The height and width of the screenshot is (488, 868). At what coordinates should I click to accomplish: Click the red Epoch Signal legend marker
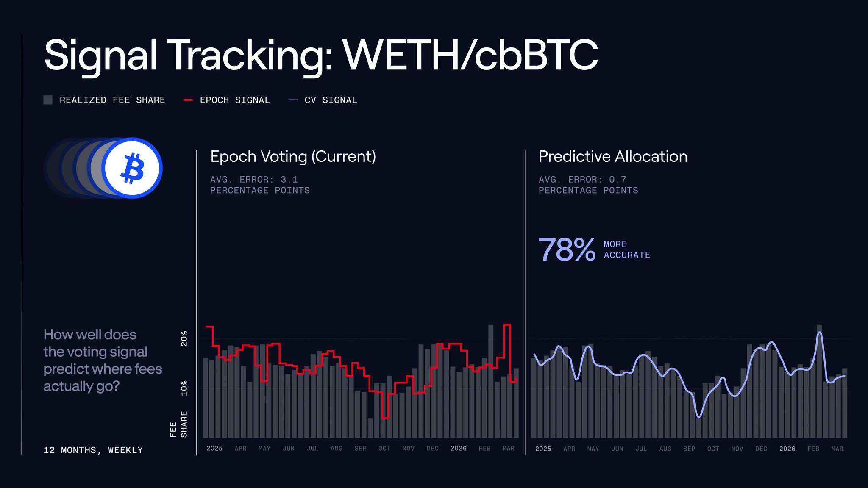point(188,100)
